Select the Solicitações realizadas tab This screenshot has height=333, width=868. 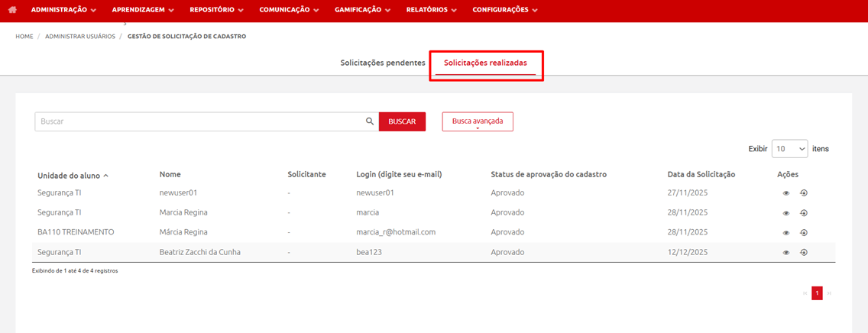(x=485, y=63)
